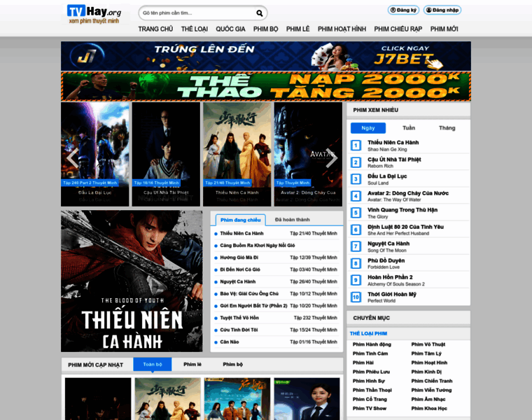The height and width of the screenshot is (420, 532).
Task: Open Tuyệt Thế Võ Hồn listing
Action: 239,318
